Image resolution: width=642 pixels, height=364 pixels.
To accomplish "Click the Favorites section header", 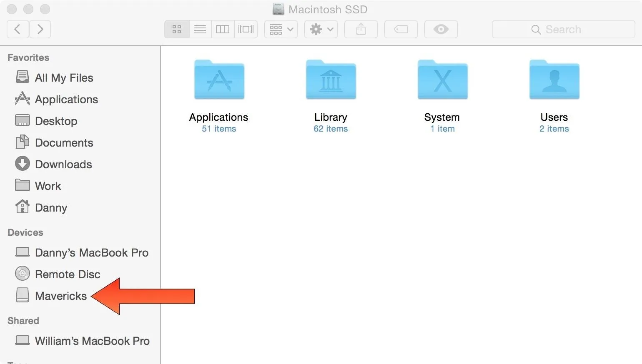I will (x=28, y=57).
